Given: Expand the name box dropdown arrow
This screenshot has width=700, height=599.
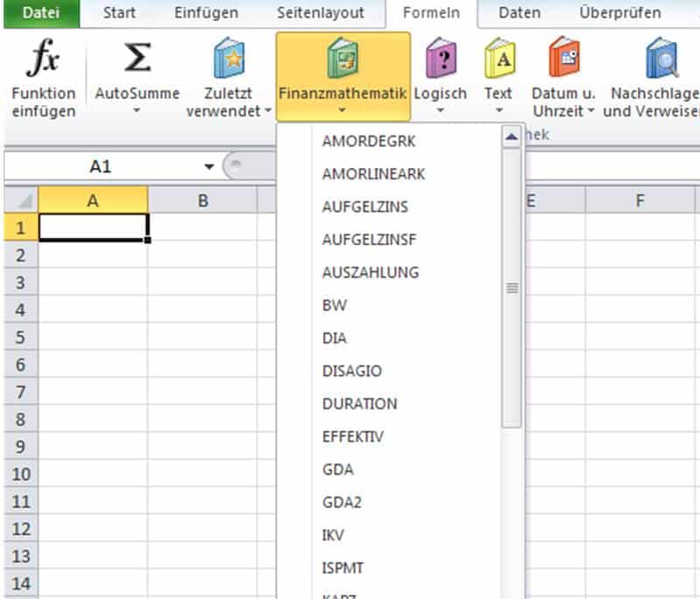Looking at the screenshot, I should click(x=209, y=166).
